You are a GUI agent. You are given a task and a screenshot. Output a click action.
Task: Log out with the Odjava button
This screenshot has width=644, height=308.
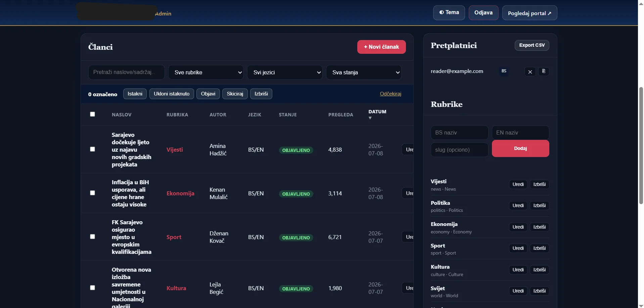483,13
